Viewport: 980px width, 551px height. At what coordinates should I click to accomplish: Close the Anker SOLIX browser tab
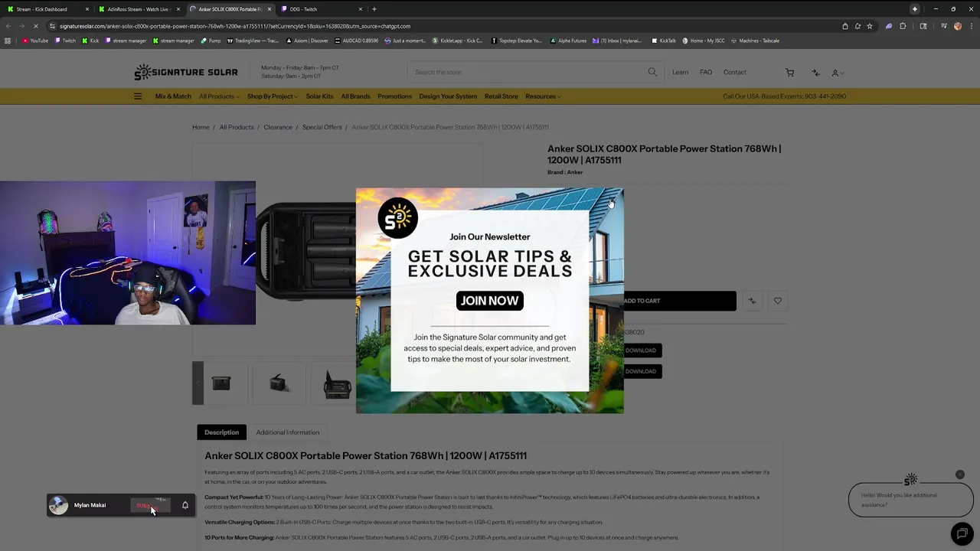pos(269,9)
